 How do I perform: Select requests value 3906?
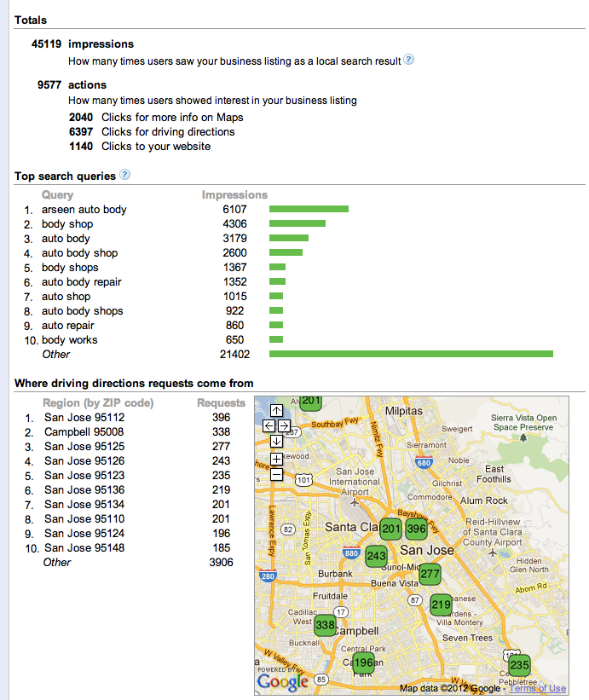click(x=222, y=563)
